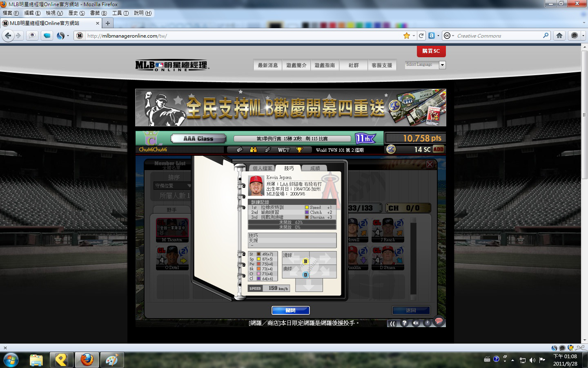
Task: Click the 購買SC red button
Action: pos(431,51)
